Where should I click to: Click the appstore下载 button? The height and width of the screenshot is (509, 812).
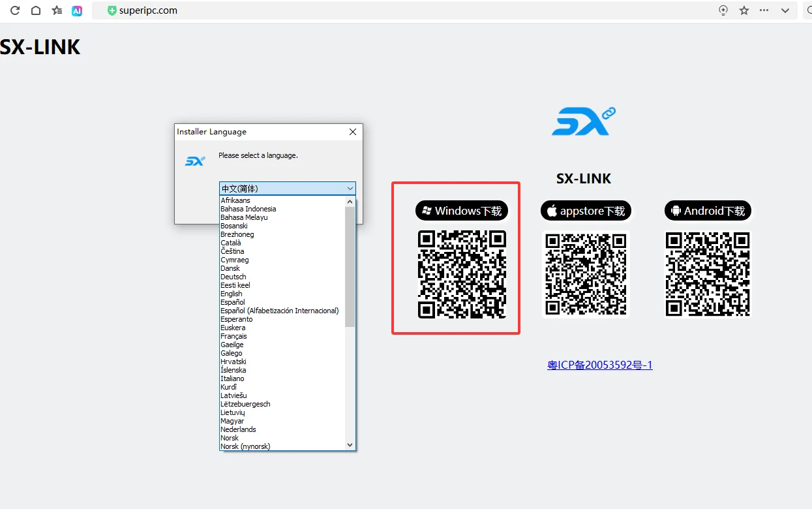pos(586,211)
